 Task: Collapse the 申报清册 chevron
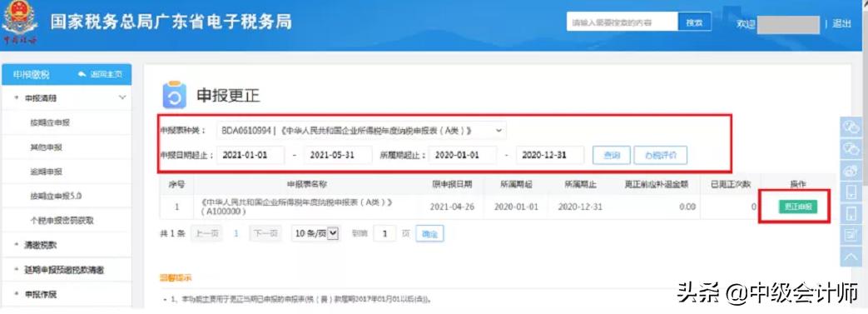pyautogui.click(x=122, y=97)
